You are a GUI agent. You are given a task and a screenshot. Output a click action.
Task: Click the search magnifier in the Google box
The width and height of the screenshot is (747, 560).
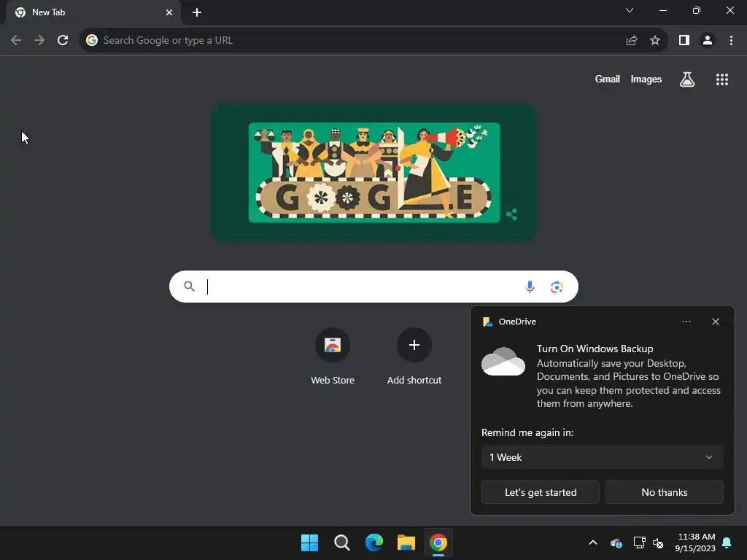[189, 287]
